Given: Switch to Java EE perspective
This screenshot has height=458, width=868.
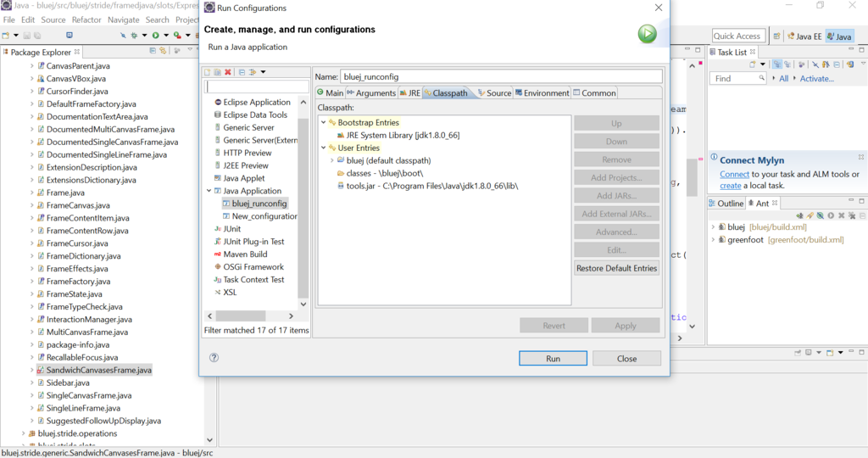Looking at the screenshot, I should 804,36.
